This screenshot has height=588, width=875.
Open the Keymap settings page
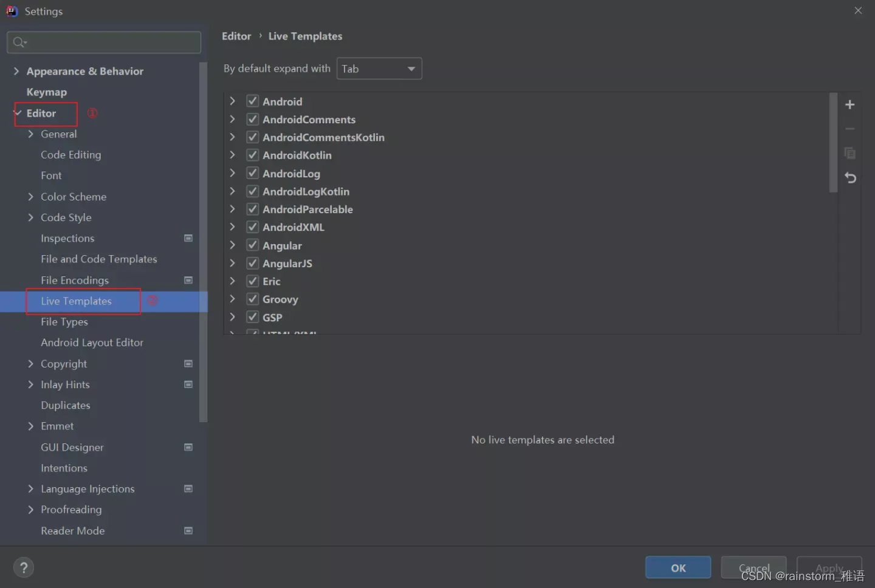[x=47, y=92]
